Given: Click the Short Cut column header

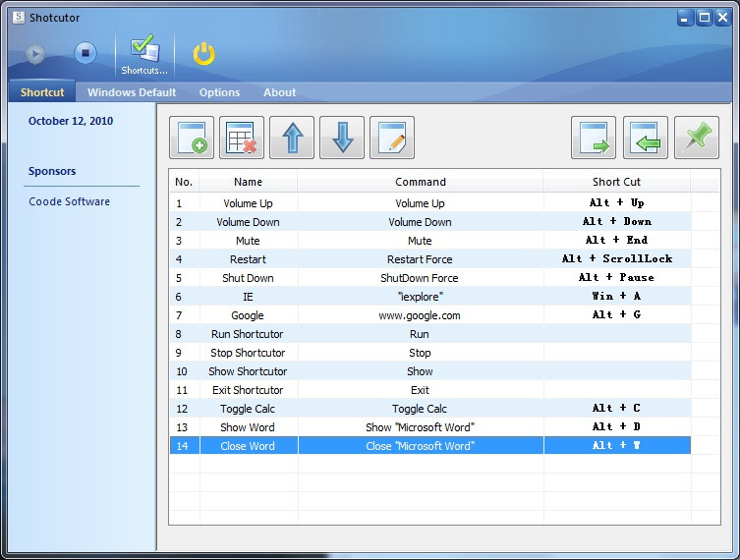Looking at the screenshot, I should point(617,182).
